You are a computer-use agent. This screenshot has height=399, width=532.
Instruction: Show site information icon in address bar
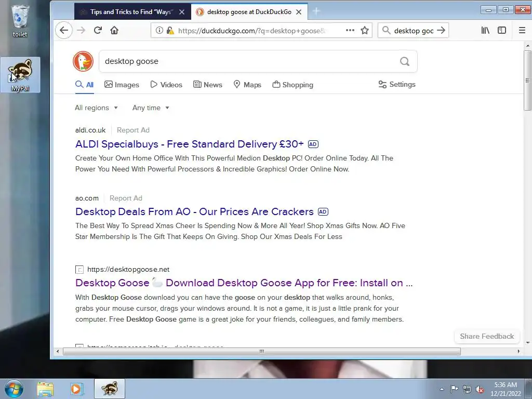[159, 30]
